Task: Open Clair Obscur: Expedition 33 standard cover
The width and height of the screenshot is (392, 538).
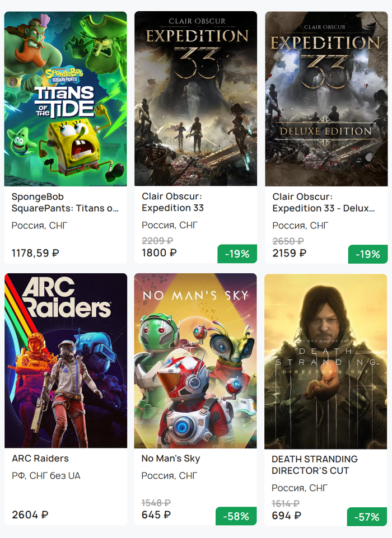Action: pyautogui.click(x=195, y=99)
